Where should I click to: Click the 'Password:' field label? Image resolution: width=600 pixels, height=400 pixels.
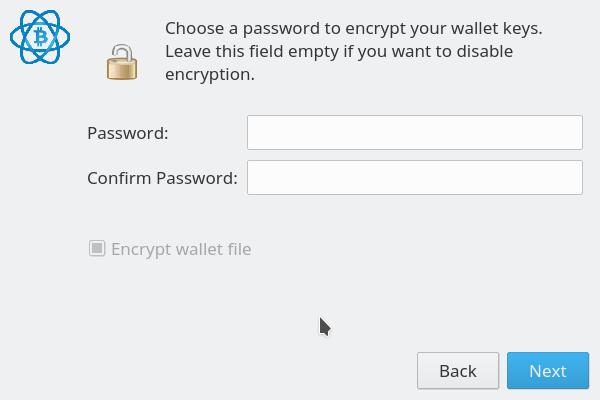coord(128,133)
